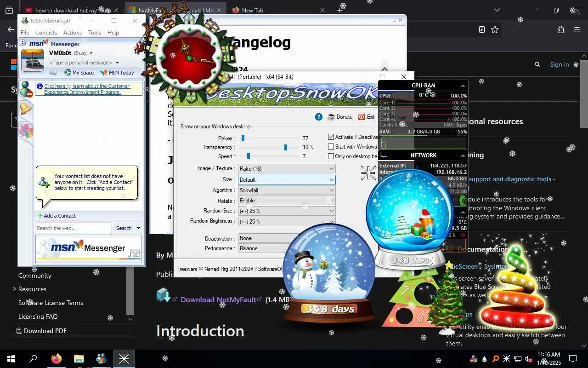
Task: Click the network tray icon
Action: 517,359
